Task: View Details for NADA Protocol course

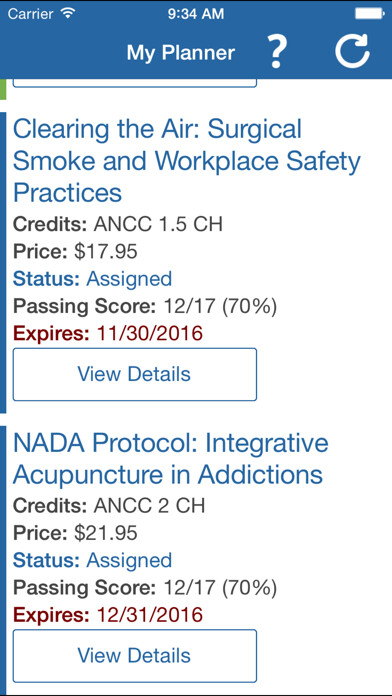Action: [x=135, y=656]
